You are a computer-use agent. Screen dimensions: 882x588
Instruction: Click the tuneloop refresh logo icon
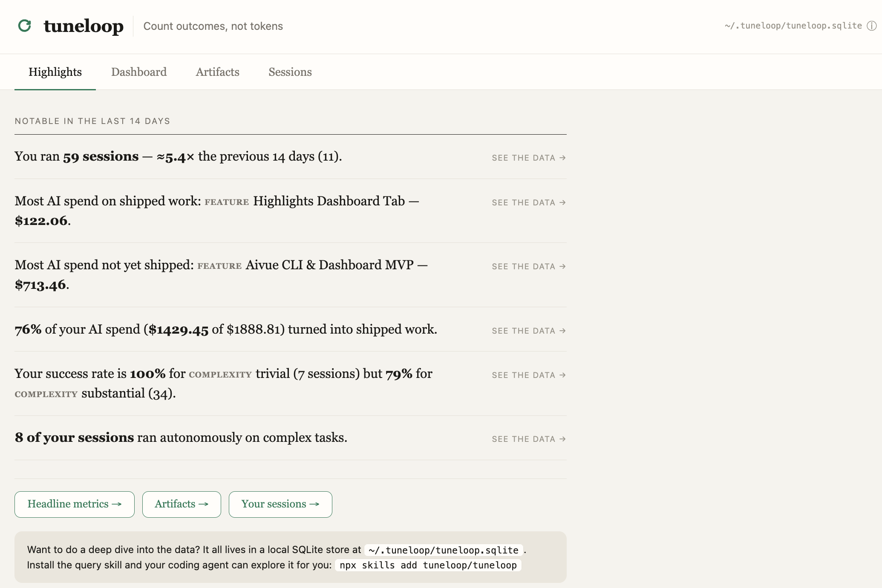click(25, 26)
